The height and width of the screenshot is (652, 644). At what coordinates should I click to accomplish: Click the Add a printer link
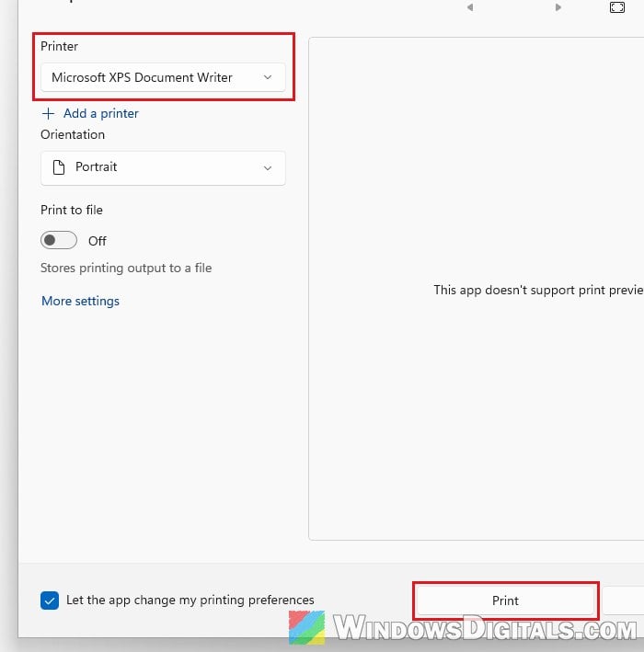click(x=100, y=113)
